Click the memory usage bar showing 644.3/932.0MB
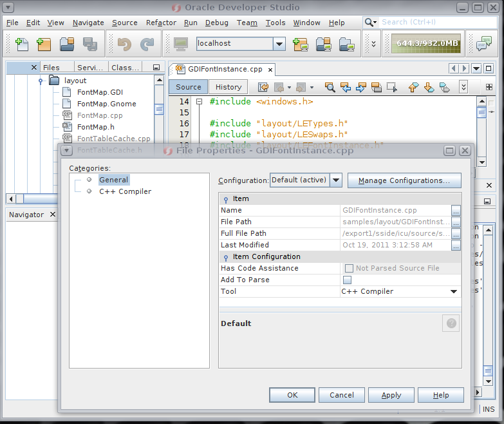 (x=427, y=44)
